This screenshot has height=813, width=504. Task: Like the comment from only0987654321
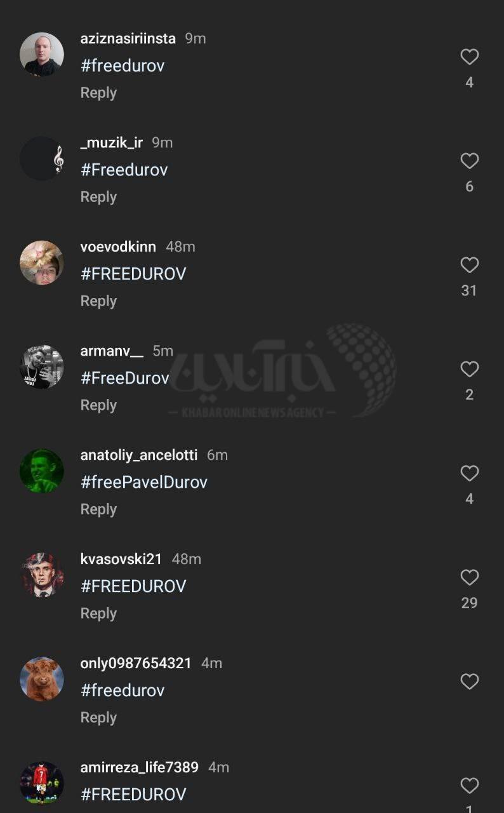pos(469,682)
